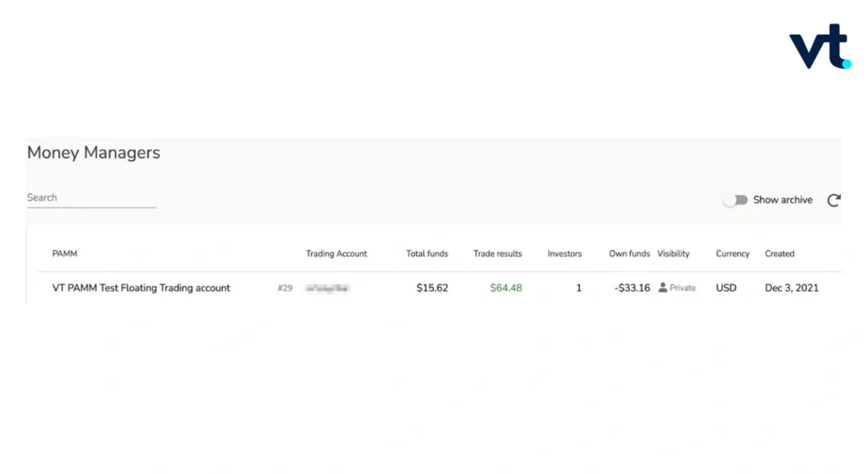Sort by Investors column header
This screenshot has height=474, width=868.
point(564,254)
